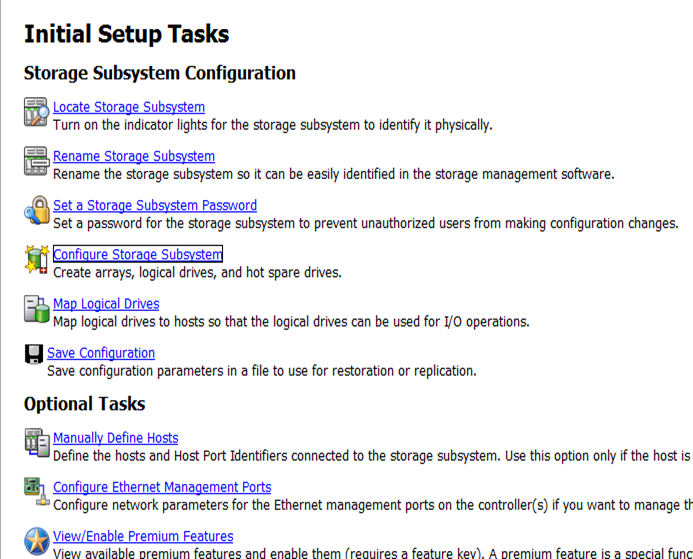Click description 'Set a password for the storage subsystem'
The width and height of the screenshot is (693, 559).
[174, 223]
